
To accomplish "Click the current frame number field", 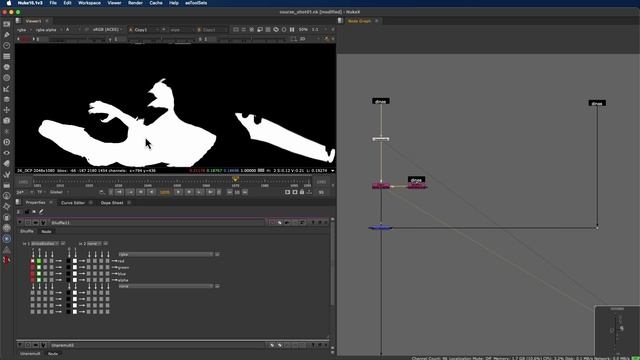I will click(x=164, y=192).
